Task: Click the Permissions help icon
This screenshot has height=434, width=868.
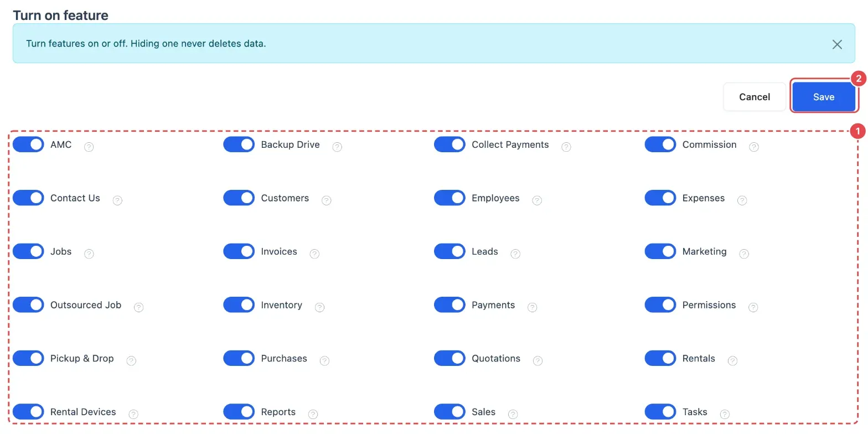Action: point(753,307)
